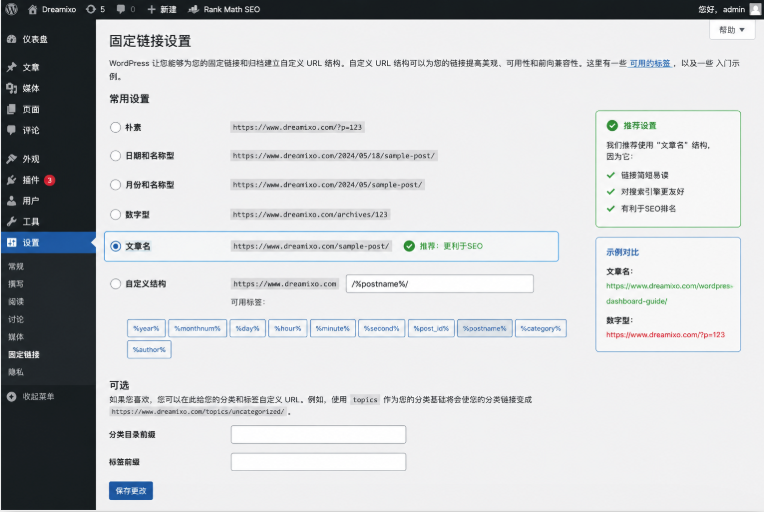Click the 页面 pages icon
Image resolution: width=764 pixels, height=512 pixels.
[x=12, y=109]
